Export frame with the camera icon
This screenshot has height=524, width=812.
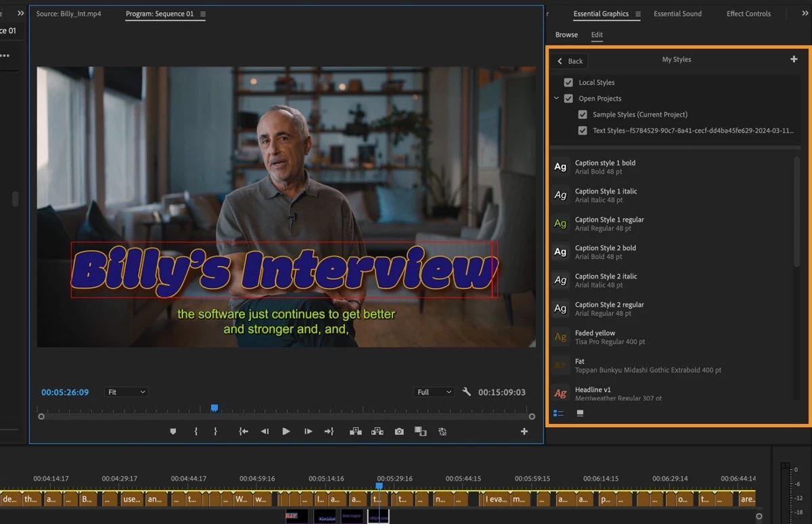(x=399, y=431)
